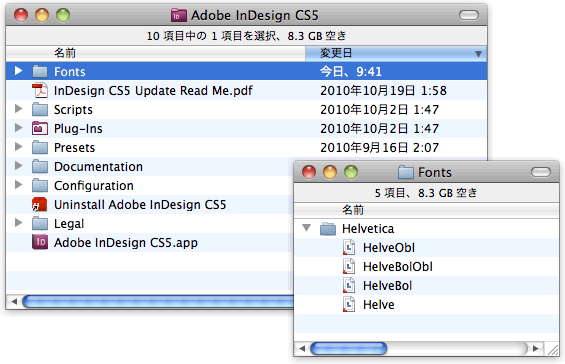Click the InDesign folder proxy icon in the title bar
Image resolution: width=565 pixels, height=364 pixels.
click(179, 15)
